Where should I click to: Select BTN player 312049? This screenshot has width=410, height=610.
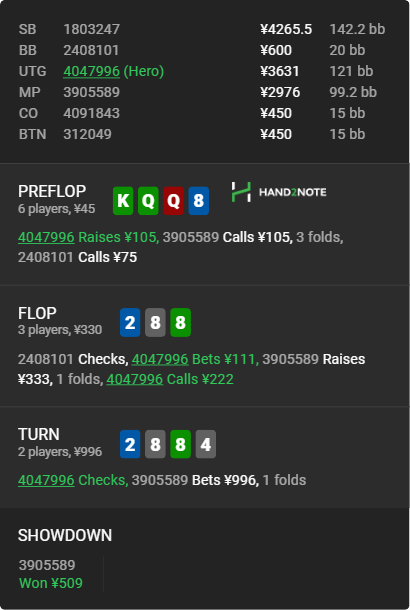pyautogui.click(x=88, y=134)
